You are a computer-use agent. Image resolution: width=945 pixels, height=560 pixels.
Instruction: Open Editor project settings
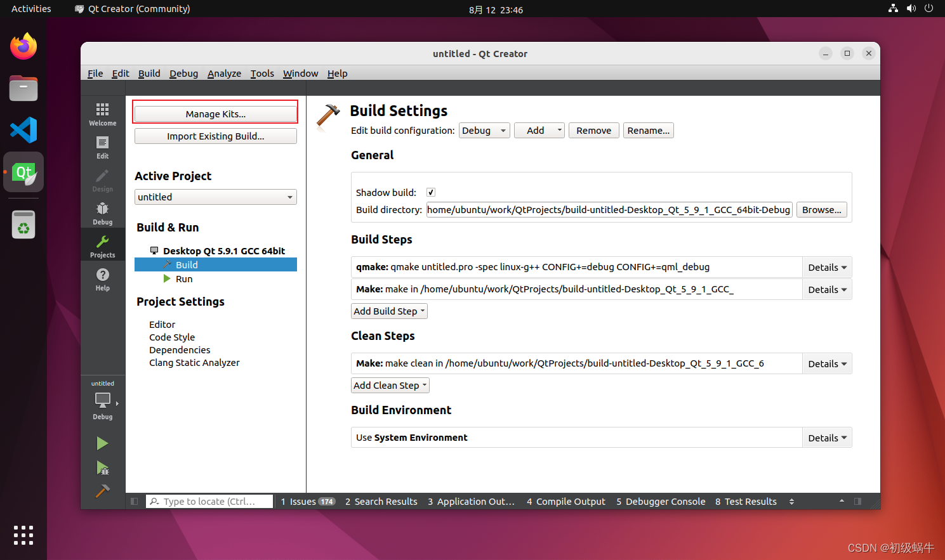point(162,324)
